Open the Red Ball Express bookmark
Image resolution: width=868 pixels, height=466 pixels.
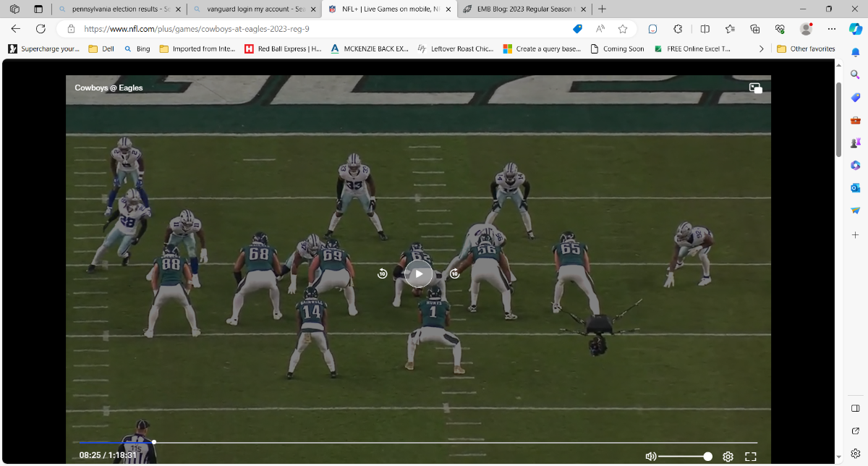(283, 49)
